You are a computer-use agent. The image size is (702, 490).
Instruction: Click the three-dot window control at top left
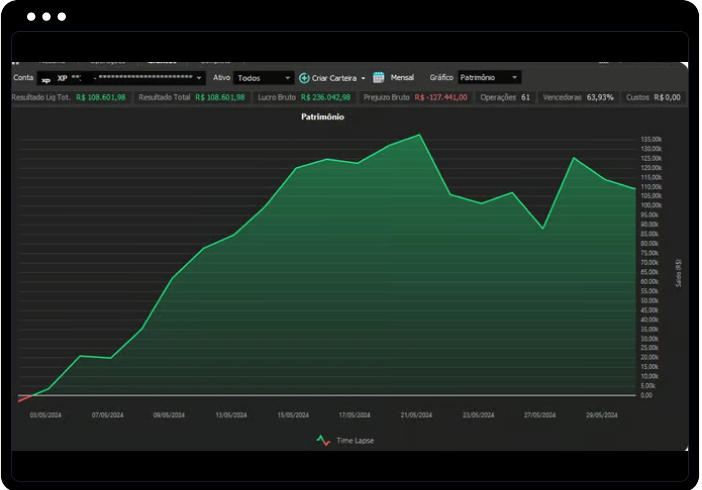click(46, 17)
